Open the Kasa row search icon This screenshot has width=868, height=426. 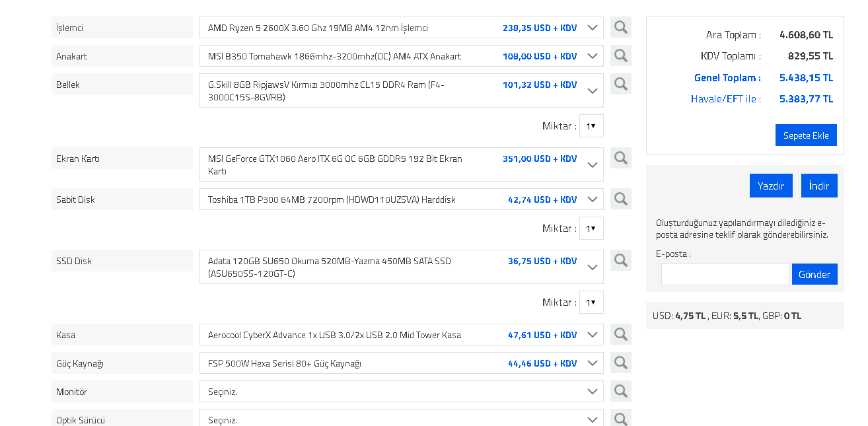(621, 334)
